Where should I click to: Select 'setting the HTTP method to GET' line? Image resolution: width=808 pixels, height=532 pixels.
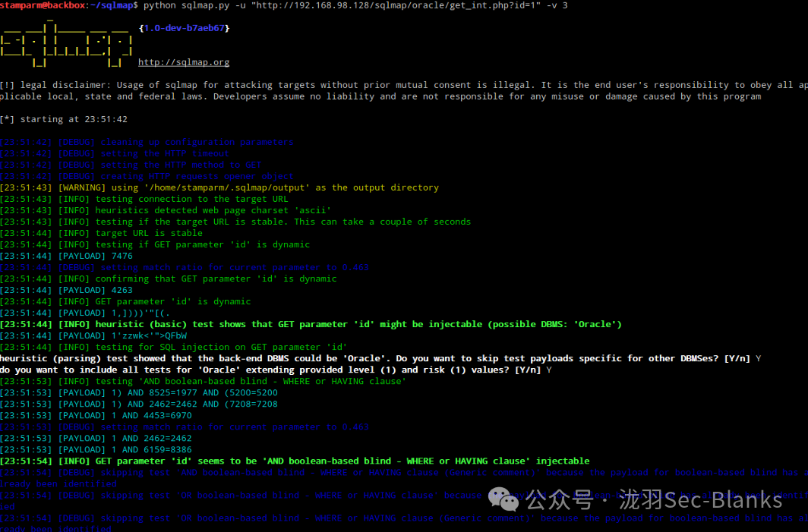click(131, 165)
